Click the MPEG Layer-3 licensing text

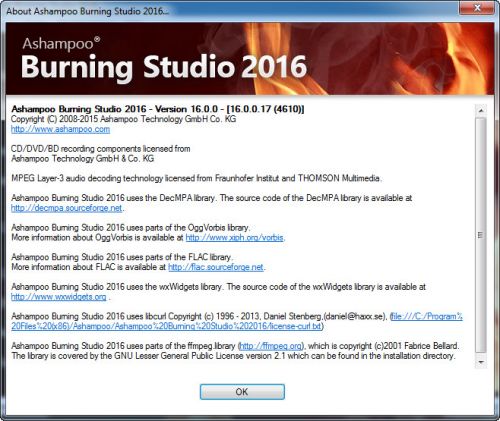tap(196, 178)
